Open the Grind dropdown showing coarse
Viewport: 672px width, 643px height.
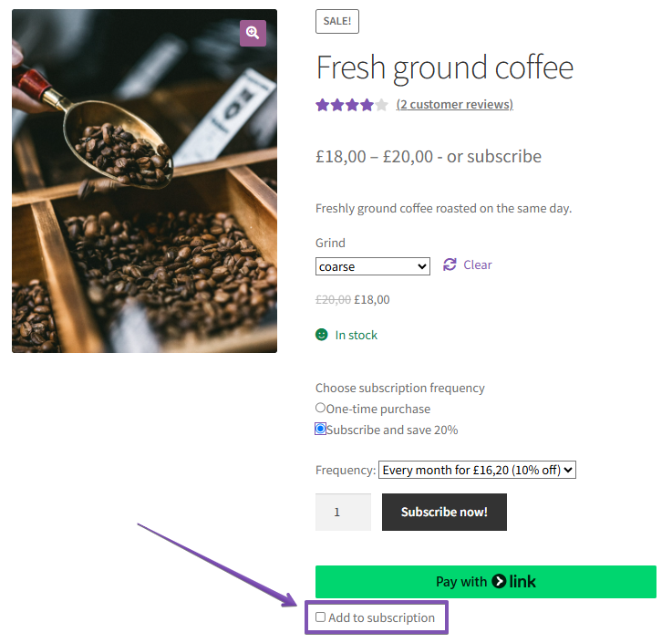373,266
